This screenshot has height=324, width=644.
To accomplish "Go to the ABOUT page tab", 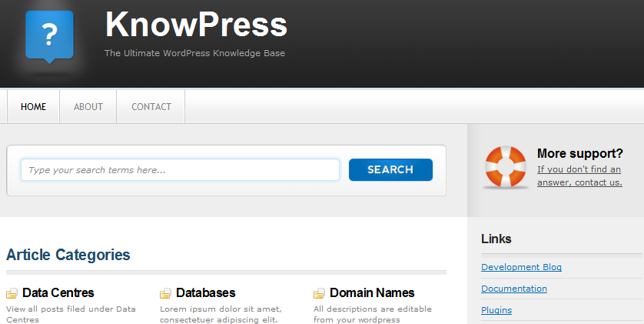I will tap(88, 106).
